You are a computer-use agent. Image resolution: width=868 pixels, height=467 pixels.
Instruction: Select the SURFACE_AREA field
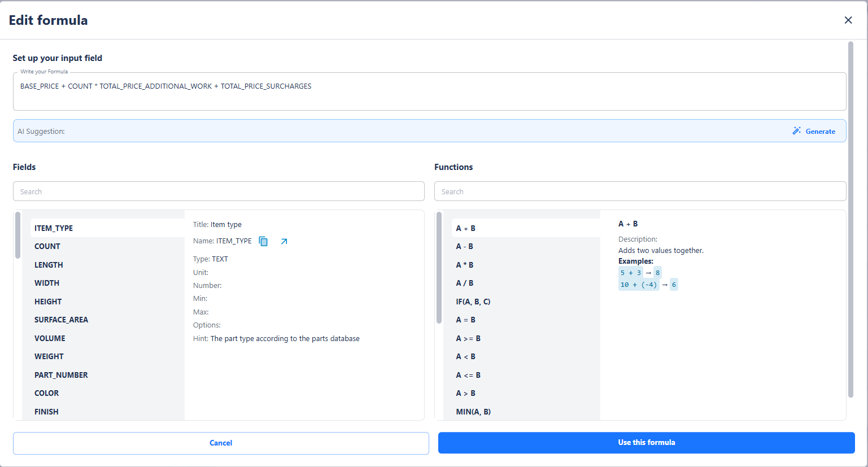pyautogui.click(x=61, y=320)
